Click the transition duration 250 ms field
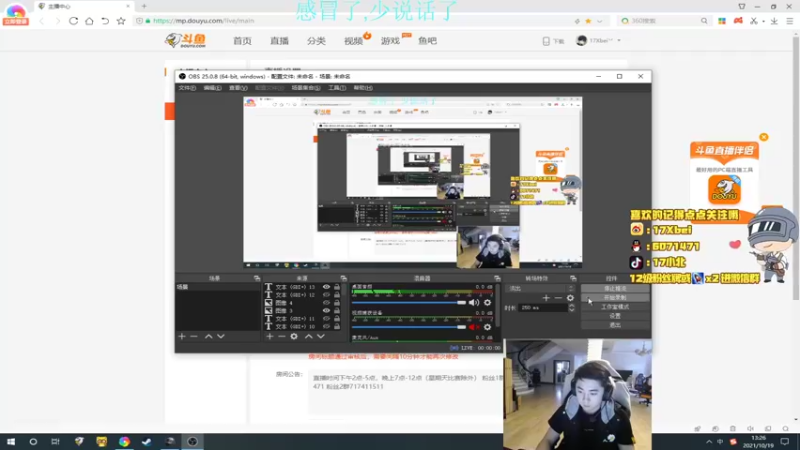Image resolution: width=800 pixels, height=450 pixels. pyautogui.click(x=543, y=308)
